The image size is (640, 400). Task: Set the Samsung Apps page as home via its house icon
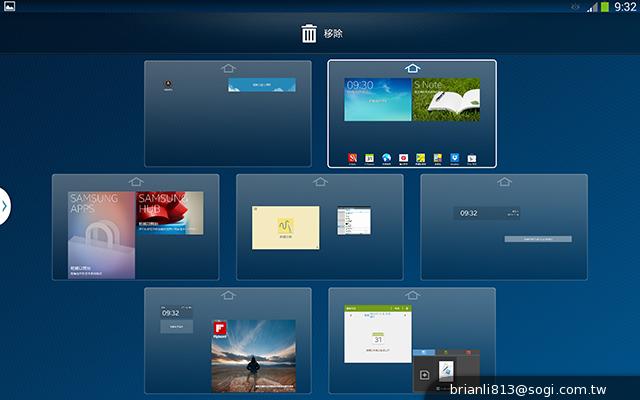pyautogui.click(x=136, y=182)
